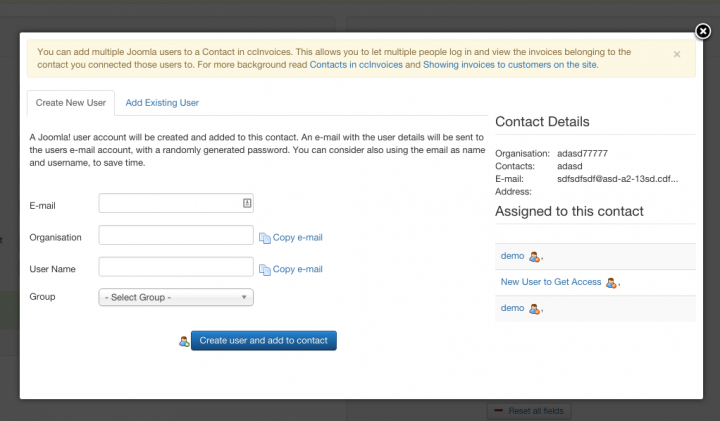Focus the User Name input field
This screenshot has width=720, height=421.
176,267
